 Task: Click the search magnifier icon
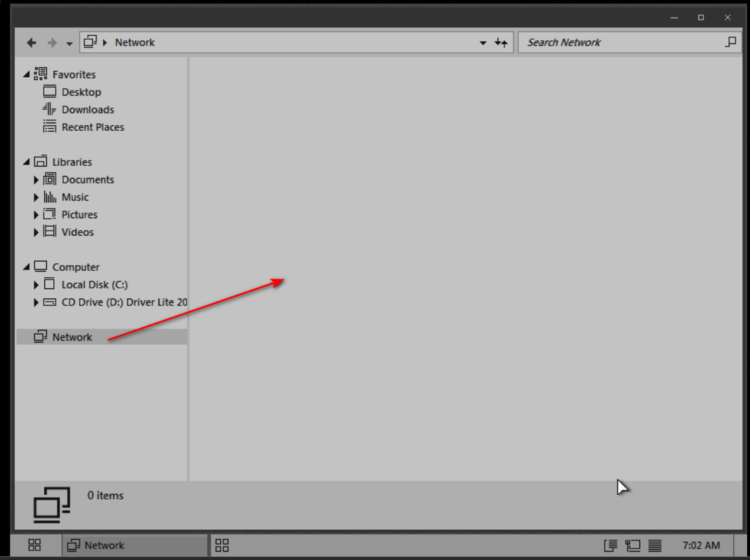[x=730, y=42]
